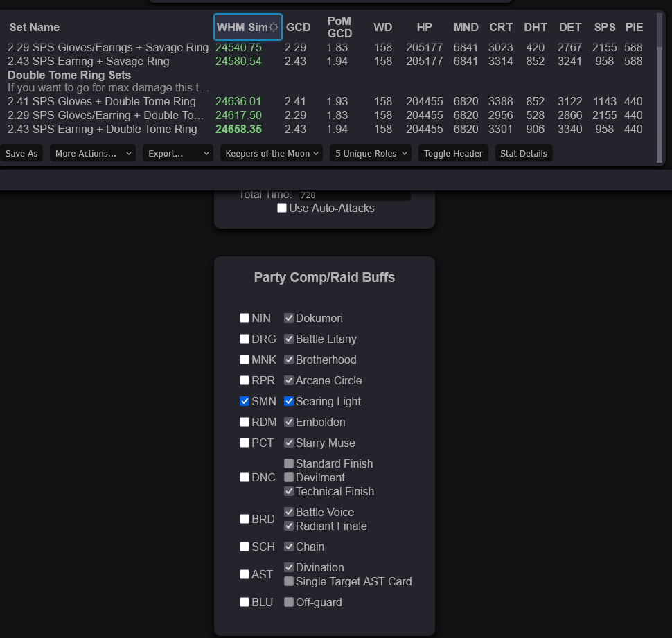Check the AST job checkbox

click(x=245, y=574)
